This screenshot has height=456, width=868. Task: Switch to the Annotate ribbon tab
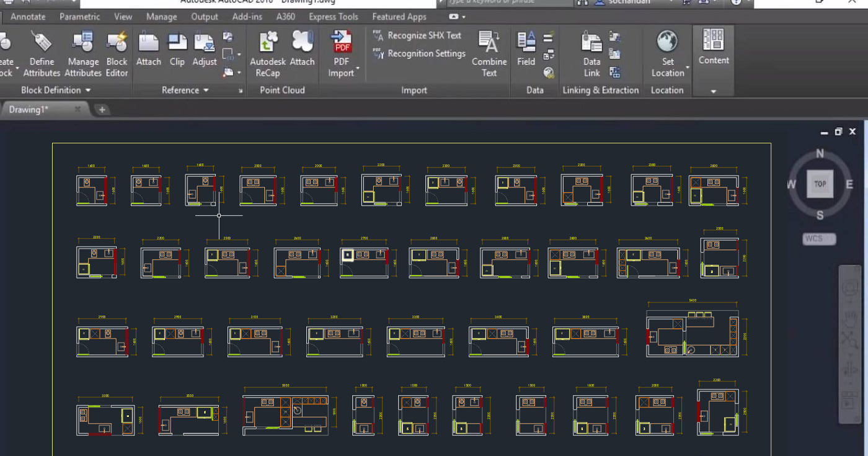click(x=27, y=17)
